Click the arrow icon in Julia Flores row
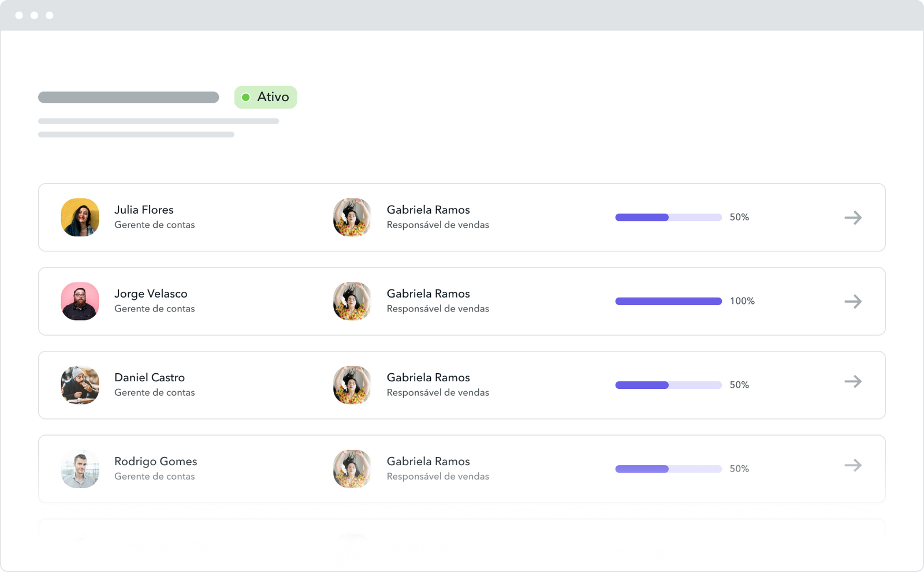The width and height of the screenshot is (924, 572). [x=853, y=218]
